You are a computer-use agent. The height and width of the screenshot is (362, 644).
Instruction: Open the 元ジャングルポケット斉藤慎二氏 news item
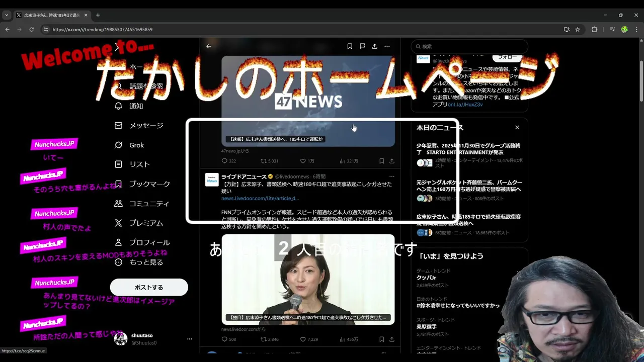[469, 190]
